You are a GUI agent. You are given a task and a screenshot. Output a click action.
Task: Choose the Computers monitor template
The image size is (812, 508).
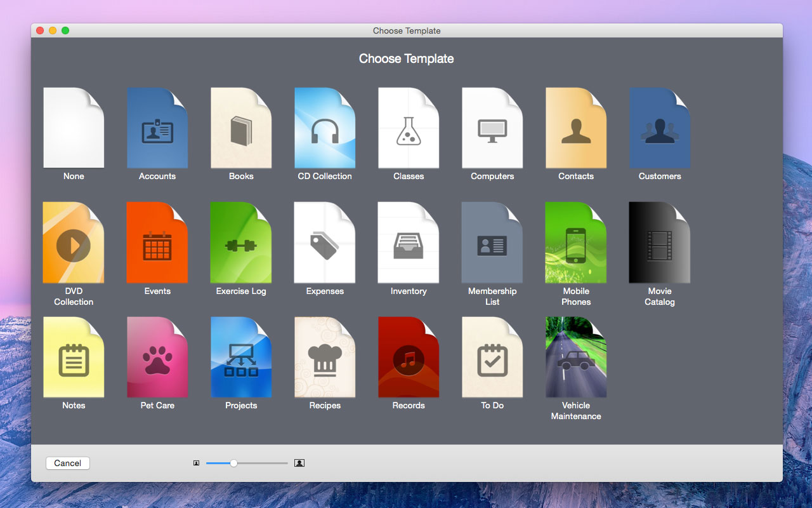492,128
